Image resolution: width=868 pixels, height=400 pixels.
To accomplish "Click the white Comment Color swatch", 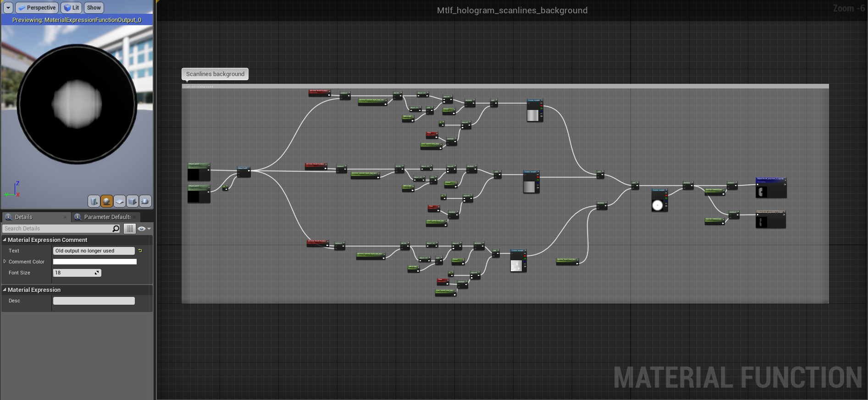I will coord(94,262).
